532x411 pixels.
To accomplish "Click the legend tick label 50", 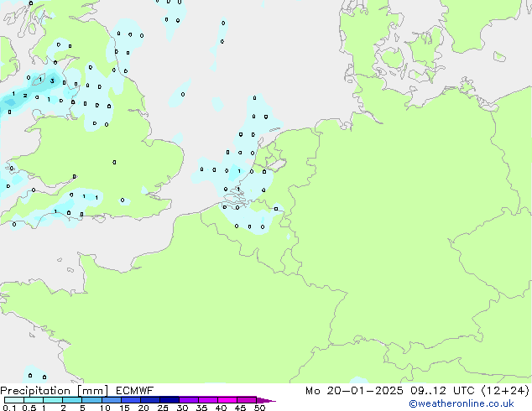I will 259,408.
